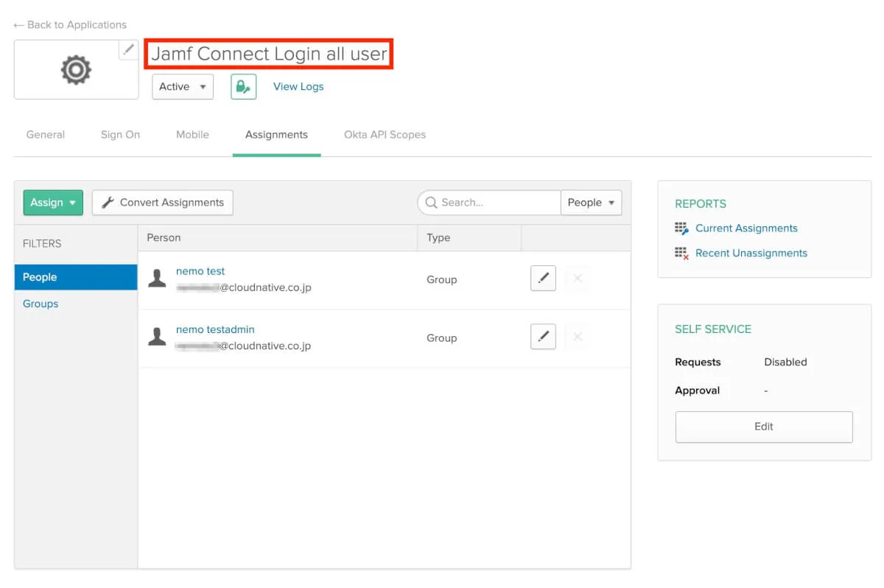This screenshot has width=884, height=588.
Task: Click the Self Service Edit button
Action: click(764, 427)
